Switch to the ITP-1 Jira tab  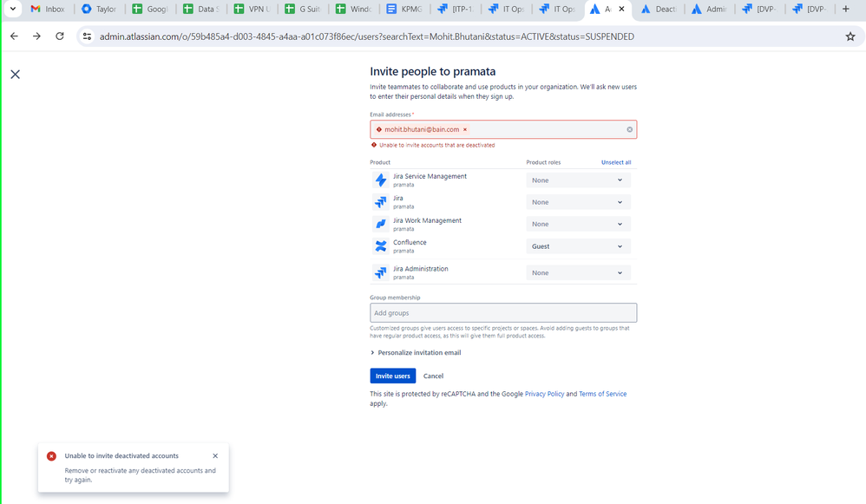pyautogui.click(x=456, y=9)
